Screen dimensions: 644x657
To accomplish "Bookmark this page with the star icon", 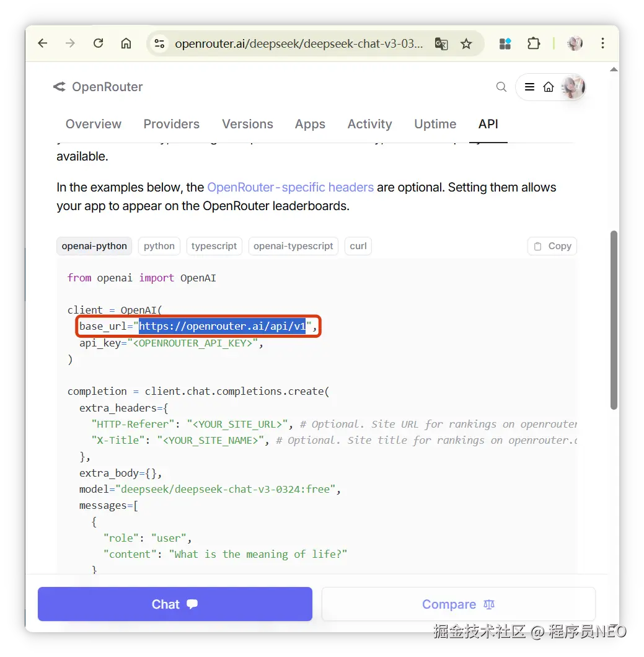I will 466,43.
